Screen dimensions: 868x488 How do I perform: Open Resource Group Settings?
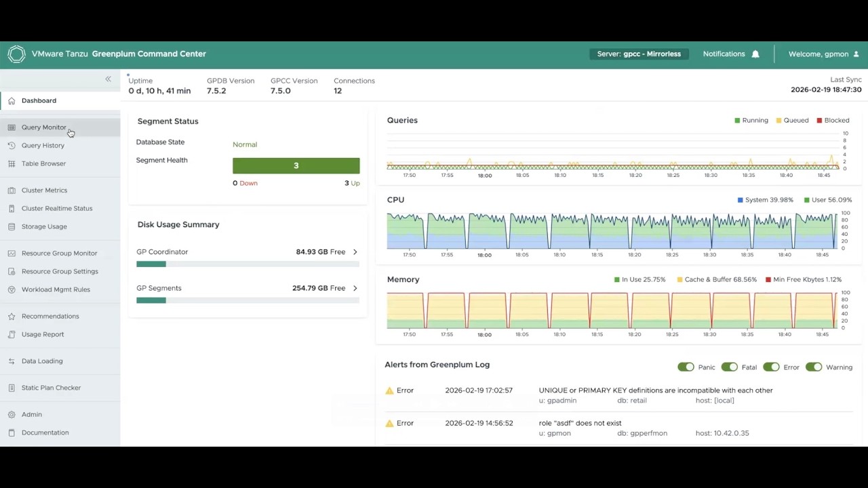(60, 272)
